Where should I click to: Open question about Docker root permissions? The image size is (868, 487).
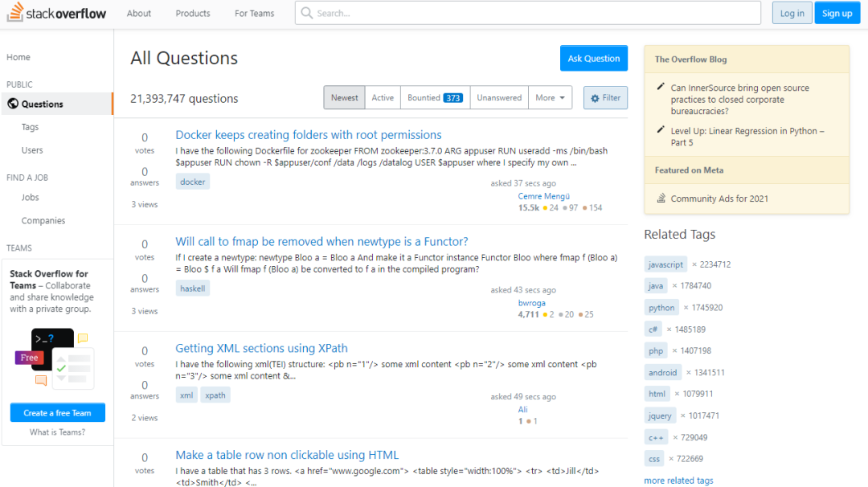click(309, 134)
